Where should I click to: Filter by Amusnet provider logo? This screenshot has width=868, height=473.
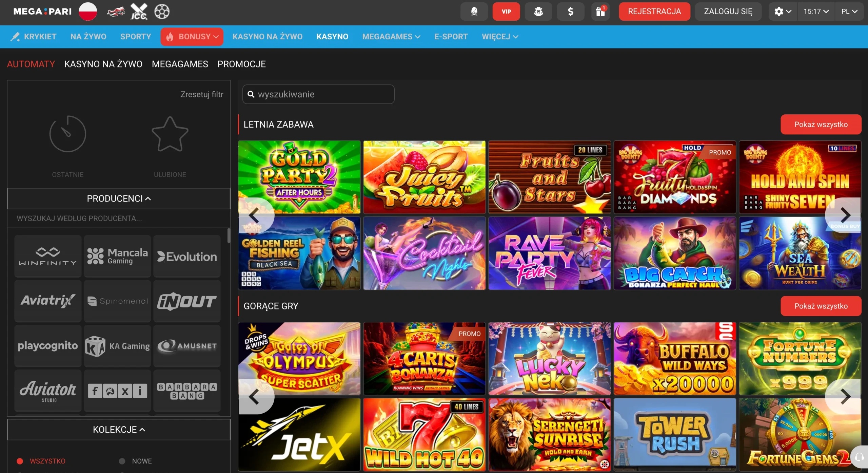(187, 346)
